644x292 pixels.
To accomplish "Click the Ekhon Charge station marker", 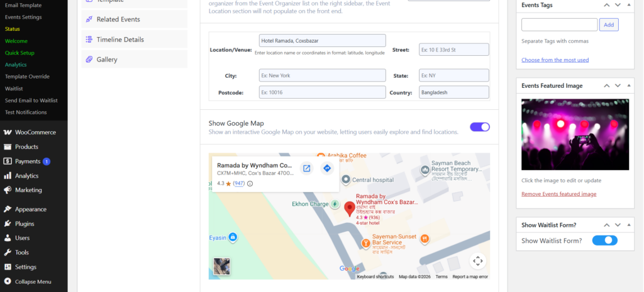I will 335,204.
